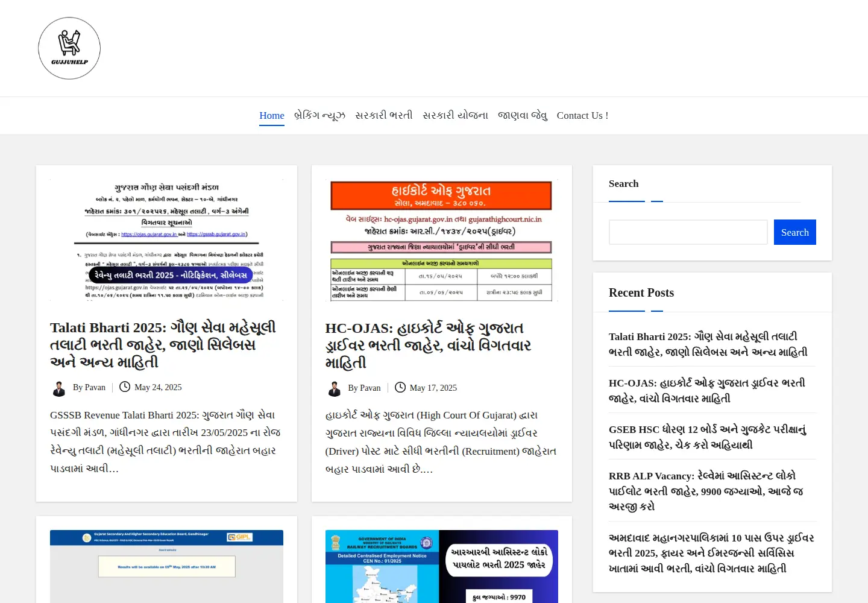This screenshot has width=868, height=603.
Task: Click By Pavan on the HC-OJAS post
Action: coord(364,388)
